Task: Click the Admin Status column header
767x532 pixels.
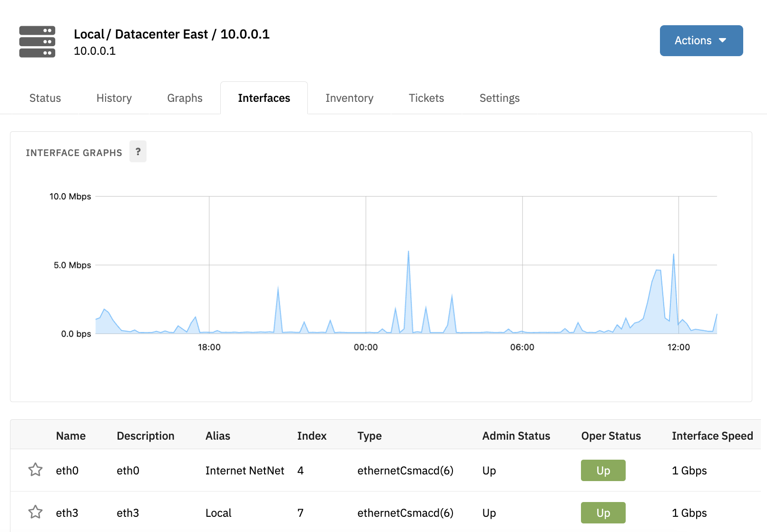Action: pyautogui.click(x=516, y=436)
